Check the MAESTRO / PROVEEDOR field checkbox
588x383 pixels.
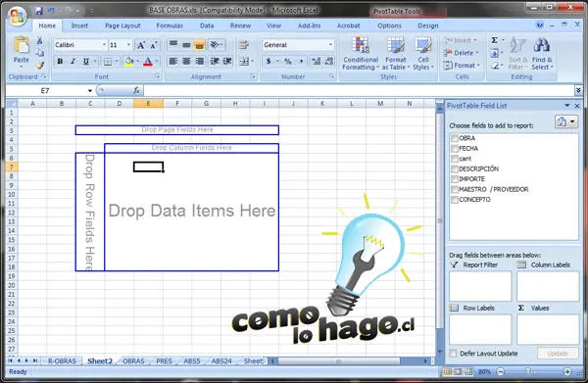tap(455, 189)
